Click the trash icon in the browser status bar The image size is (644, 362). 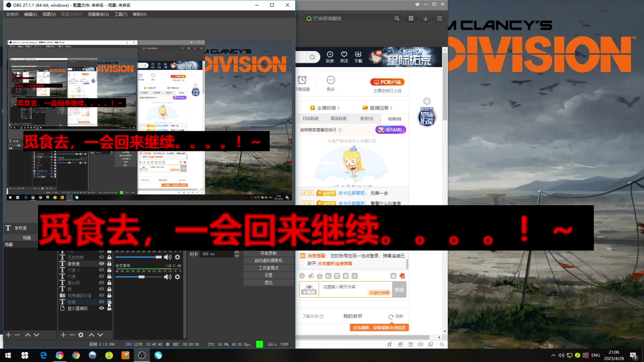pos(411,344)
